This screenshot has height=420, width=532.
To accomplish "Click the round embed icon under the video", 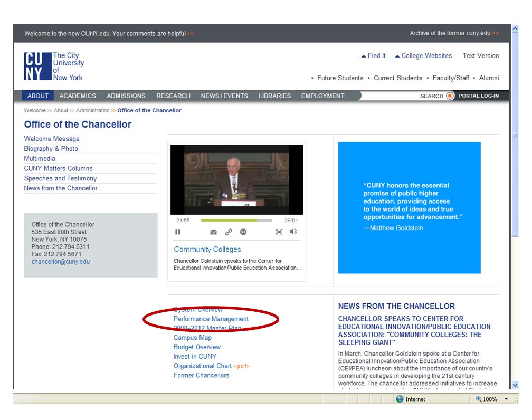I will [x=243, y=232].
